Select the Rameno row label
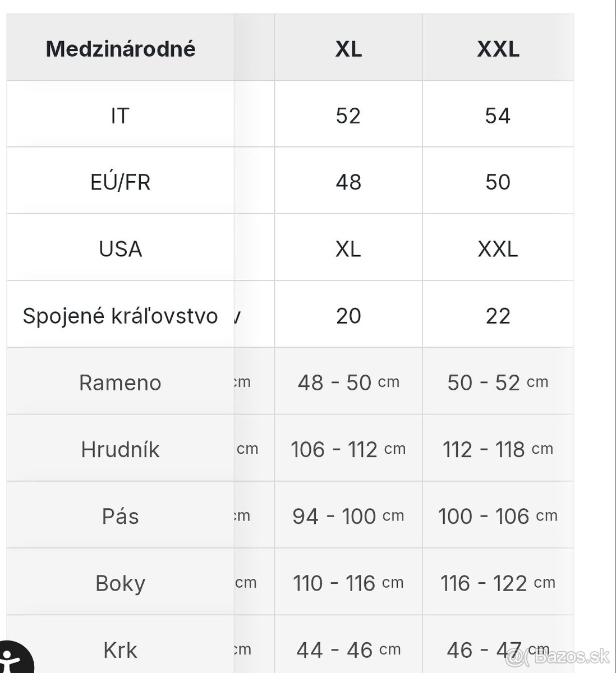Screen dimensions: 616x673 120,382
